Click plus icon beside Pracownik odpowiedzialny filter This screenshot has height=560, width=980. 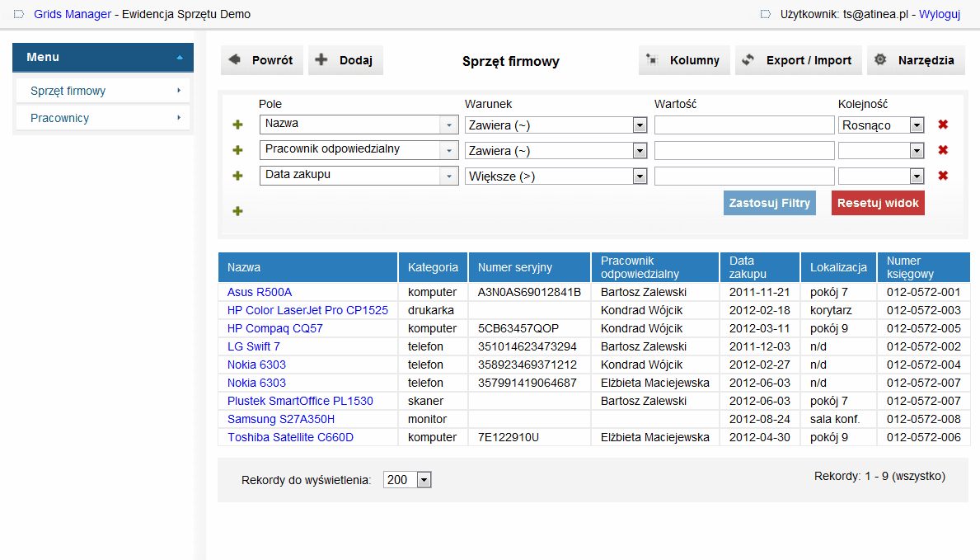(238, 150)
